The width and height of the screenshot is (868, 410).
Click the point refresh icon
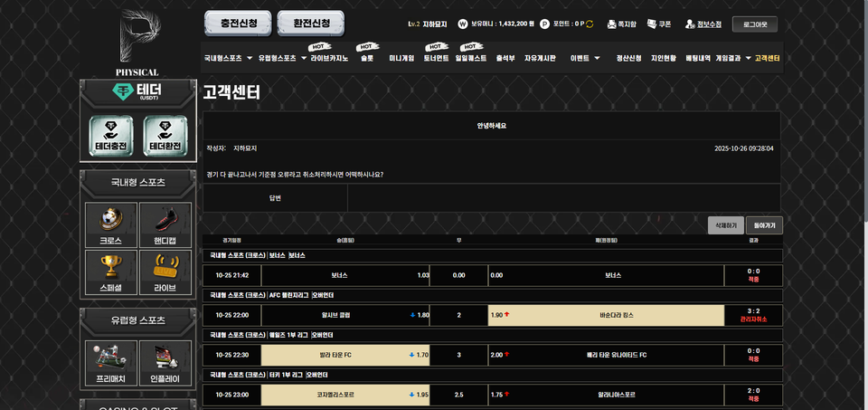point(590,24)
